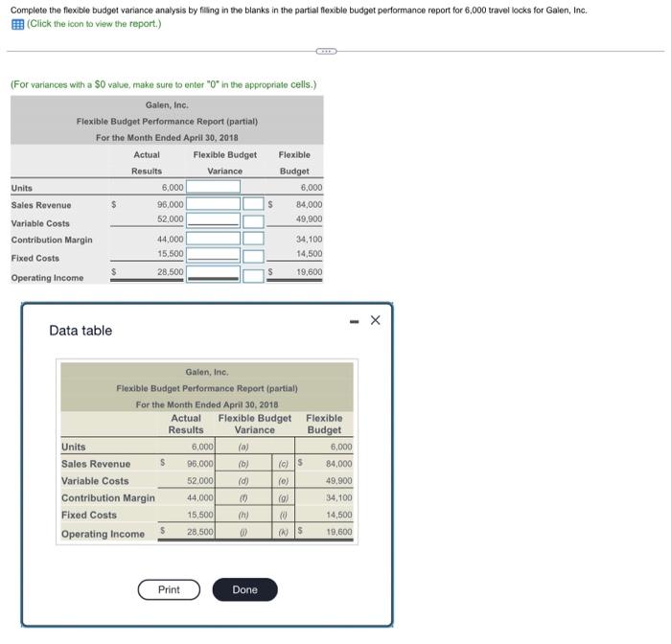This screenshot has height=644, width=671.
Task: Click the Contribution Margin variance amount input
Action: point(213,239)
